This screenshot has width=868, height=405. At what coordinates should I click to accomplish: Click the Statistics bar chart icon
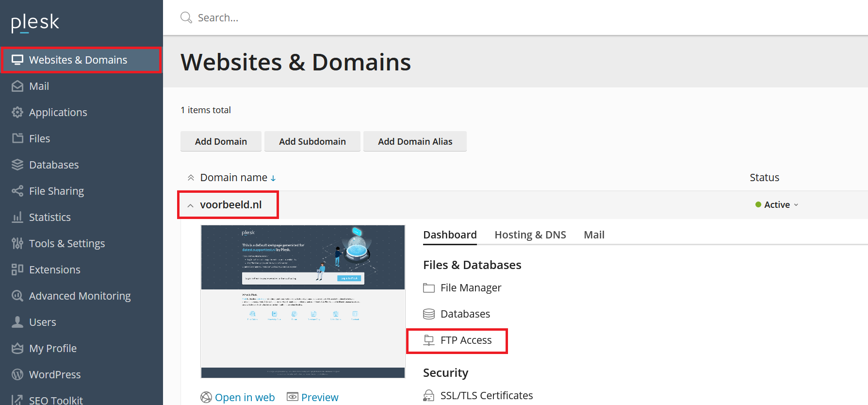17,217
